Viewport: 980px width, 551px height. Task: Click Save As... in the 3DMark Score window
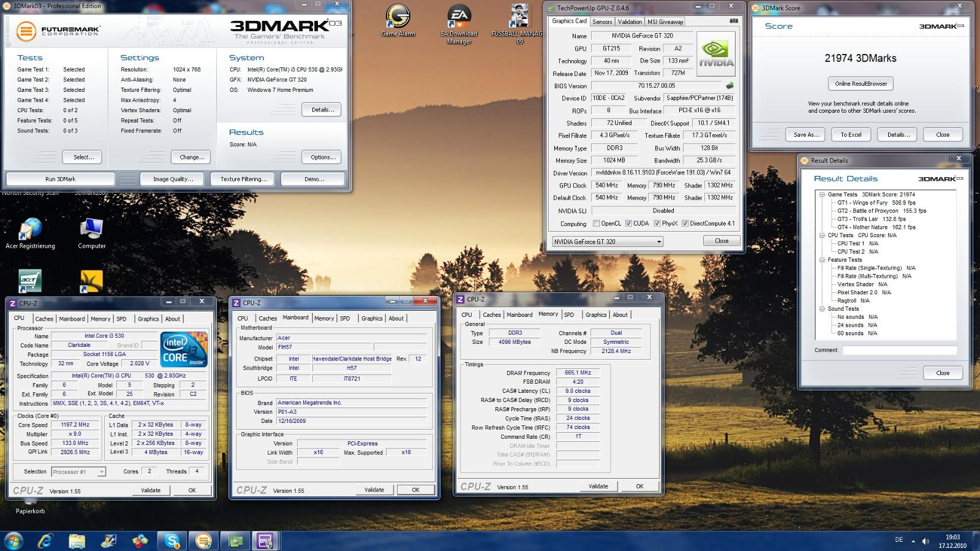tap(806, 135)
